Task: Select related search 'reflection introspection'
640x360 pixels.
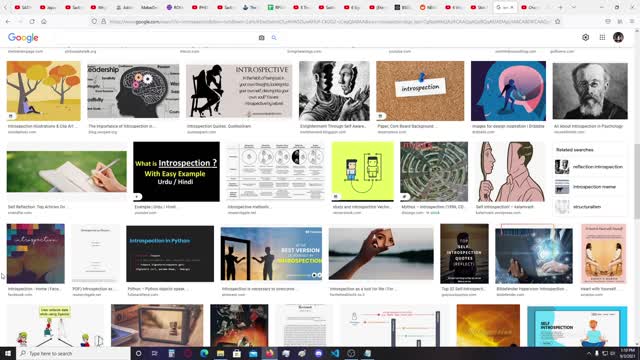Action: click(589, 167)
